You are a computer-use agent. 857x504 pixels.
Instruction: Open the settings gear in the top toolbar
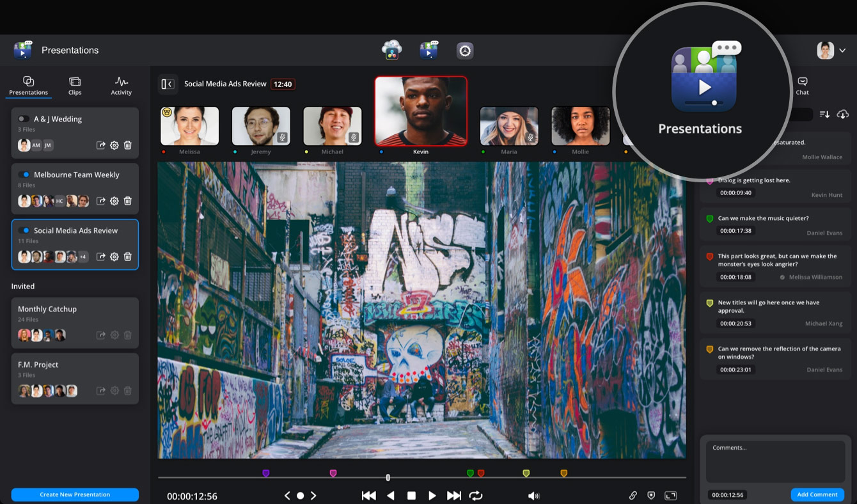pyautogui.click(x=465, y=50)
